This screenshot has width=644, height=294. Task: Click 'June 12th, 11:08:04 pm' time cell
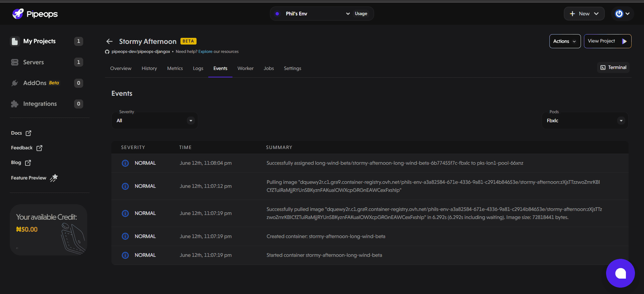206,163
